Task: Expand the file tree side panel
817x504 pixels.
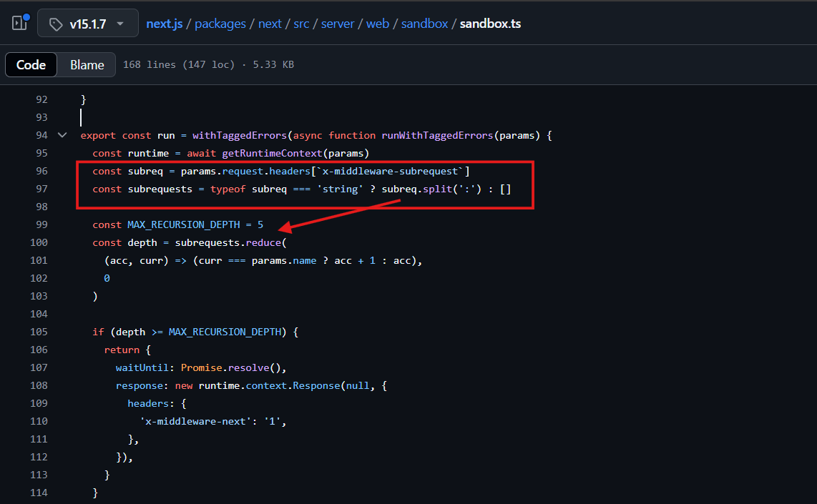Action: [20, 23]
